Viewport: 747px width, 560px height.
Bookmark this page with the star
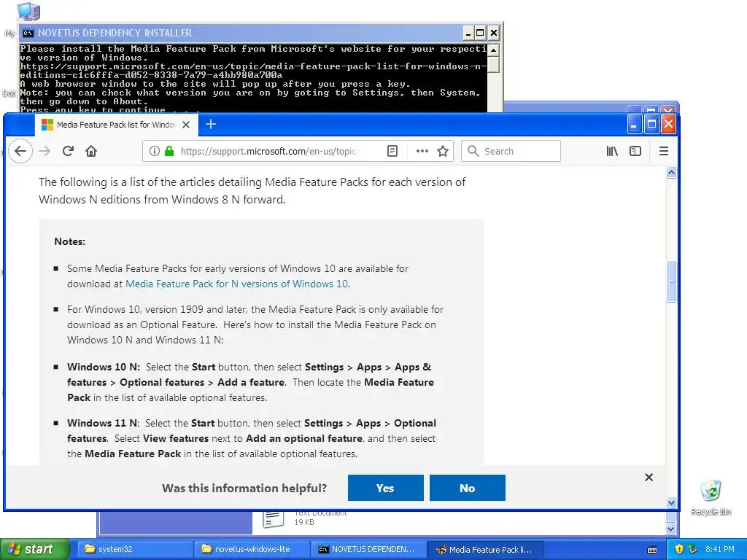pos(443,152)
